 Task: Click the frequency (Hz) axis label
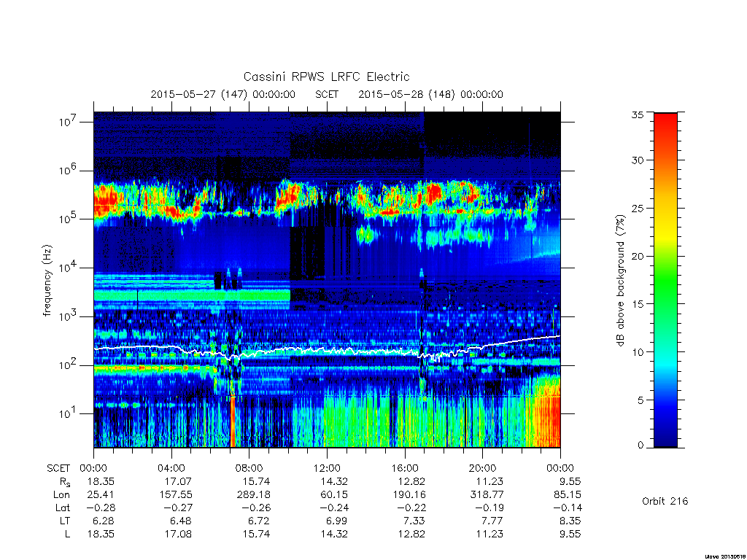pyautogui.click(x=47, y=281)
